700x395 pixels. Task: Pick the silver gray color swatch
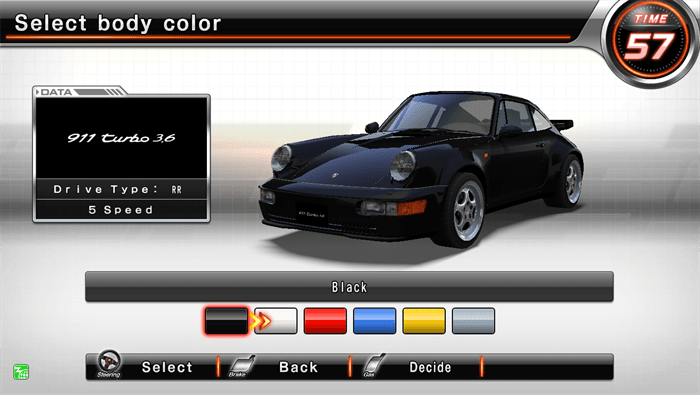pos(473,320)
